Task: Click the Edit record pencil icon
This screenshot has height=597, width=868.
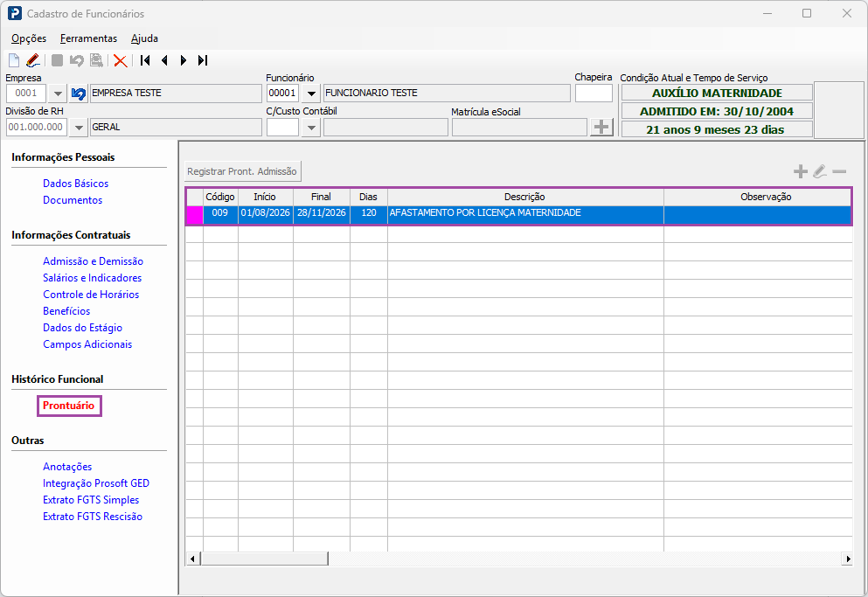Action: click(32, 60)
